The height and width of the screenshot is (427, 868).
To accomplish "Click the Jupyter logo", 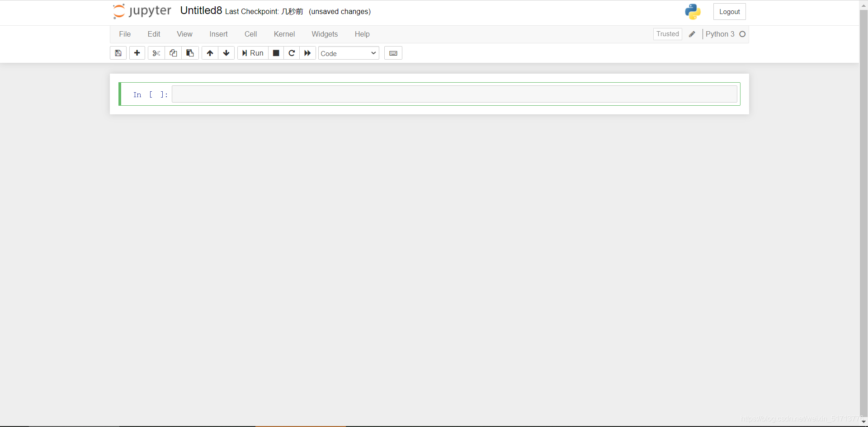I will click(x=142, y=11).
